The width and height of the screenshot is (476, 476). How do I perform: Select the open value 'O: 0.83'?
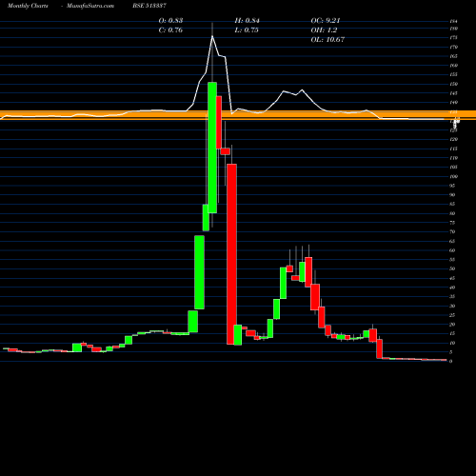coord(170,21)
